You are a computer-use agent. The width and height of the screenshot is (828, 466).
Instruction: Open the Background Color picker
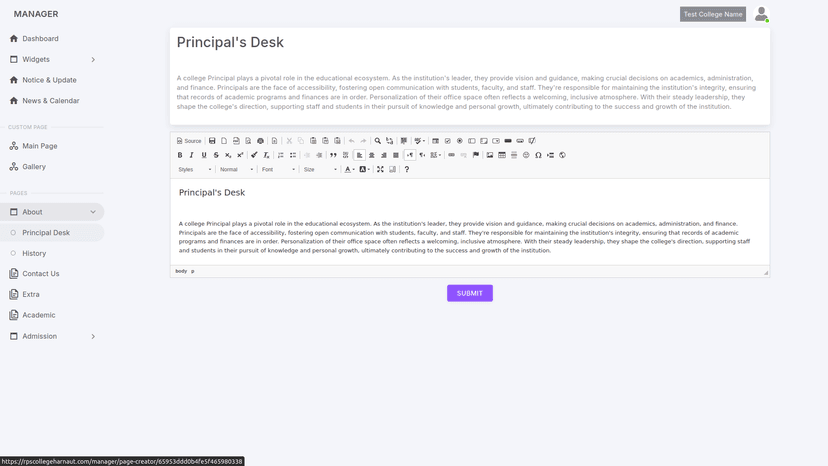(364, 170)
